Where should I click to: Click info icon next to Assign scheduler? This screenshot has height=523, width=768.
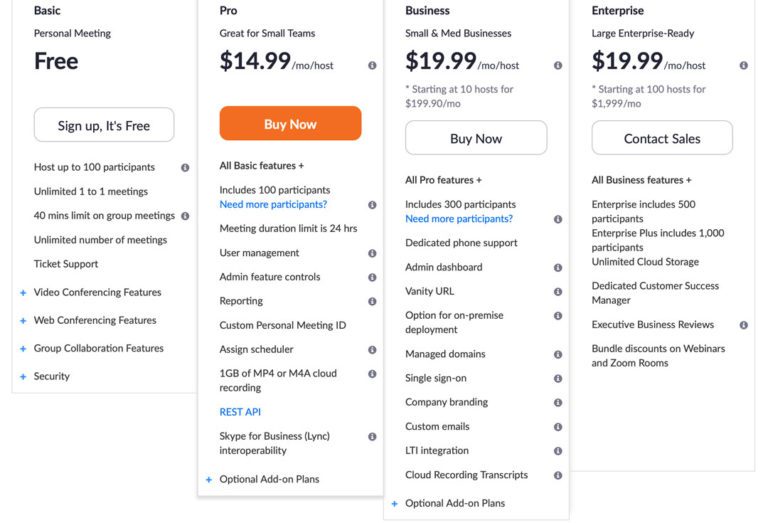[x=372, y=350]
